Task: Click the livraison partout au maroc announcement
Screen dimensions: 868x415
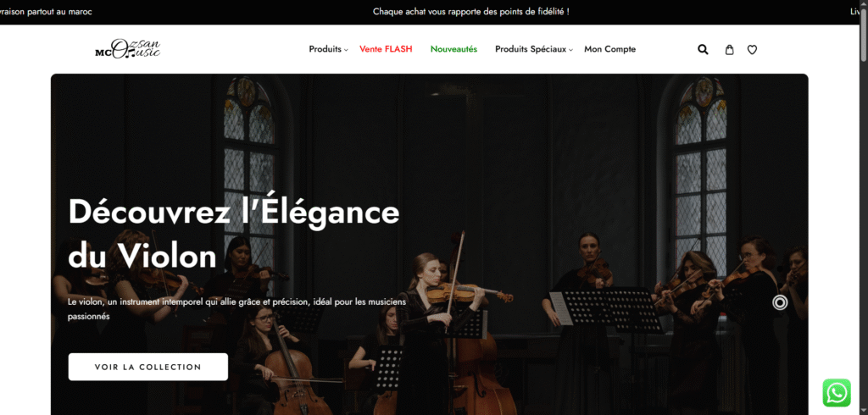Action: 46,12
